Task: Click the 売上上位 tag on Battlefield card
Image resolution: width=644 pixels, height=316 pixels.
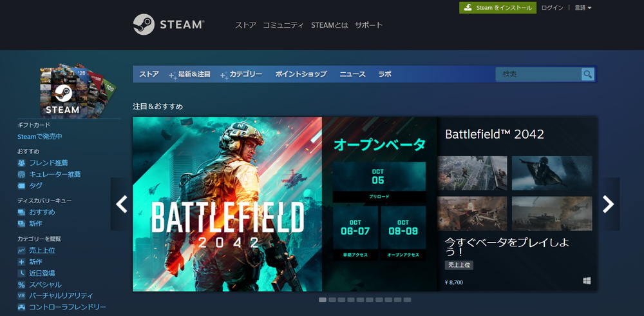Action: coord(459,265)
